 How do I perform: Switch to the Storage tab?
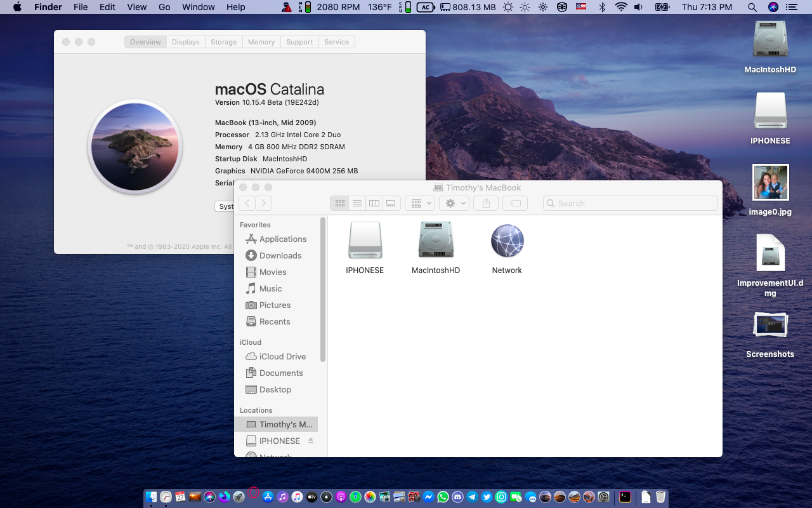click(x=224, y=42)
